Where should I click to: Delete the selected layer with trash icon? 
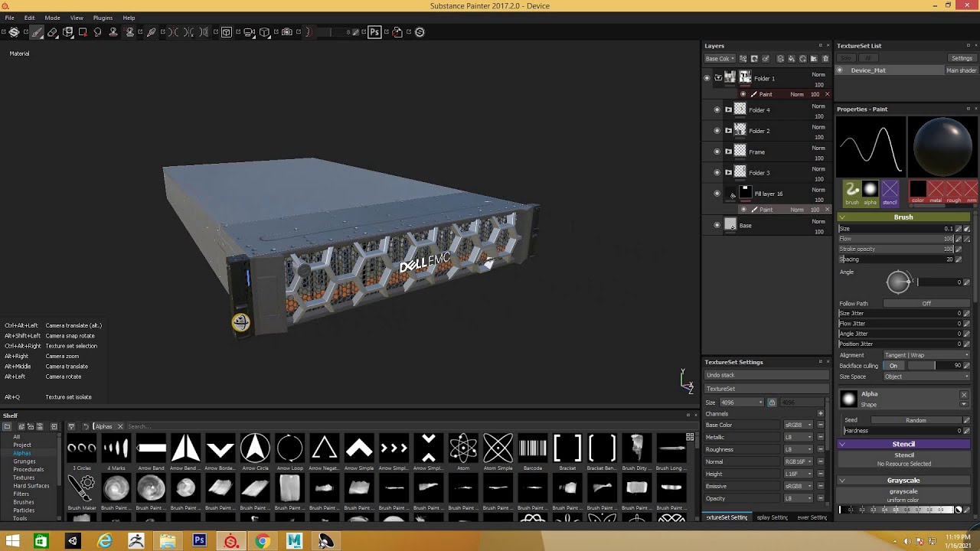(x=825, y=59)
